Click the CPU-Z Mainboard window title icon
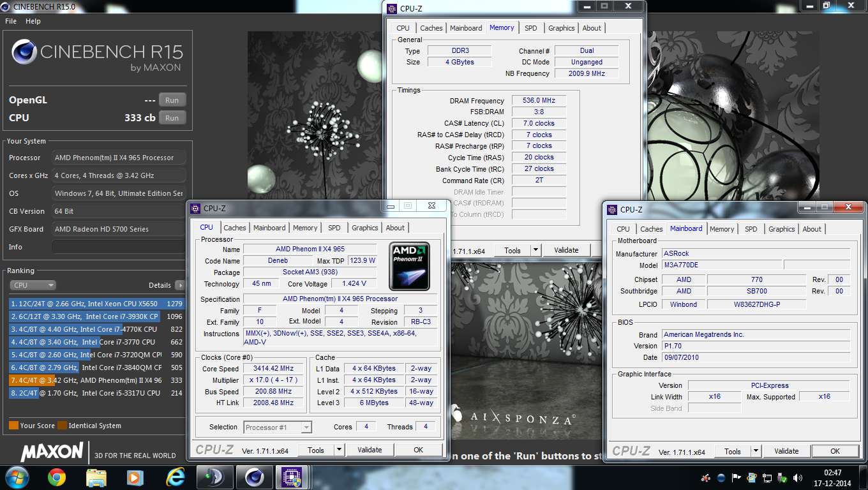Screen dimensions: 868x490 coord(613,209)
